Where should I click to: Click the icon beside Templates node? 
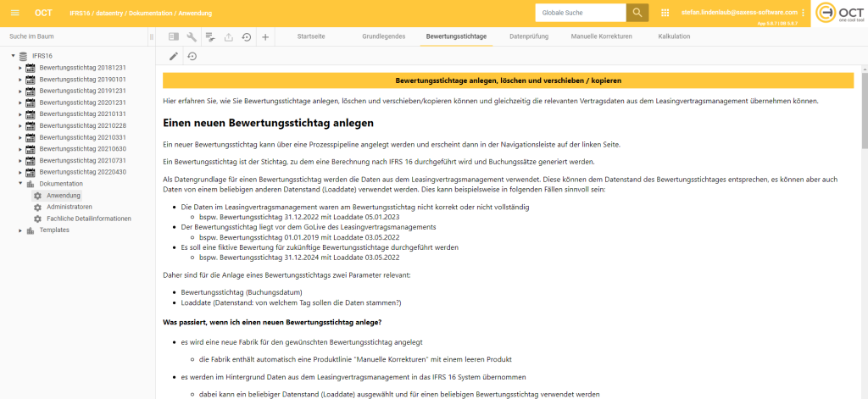[31, 230]
